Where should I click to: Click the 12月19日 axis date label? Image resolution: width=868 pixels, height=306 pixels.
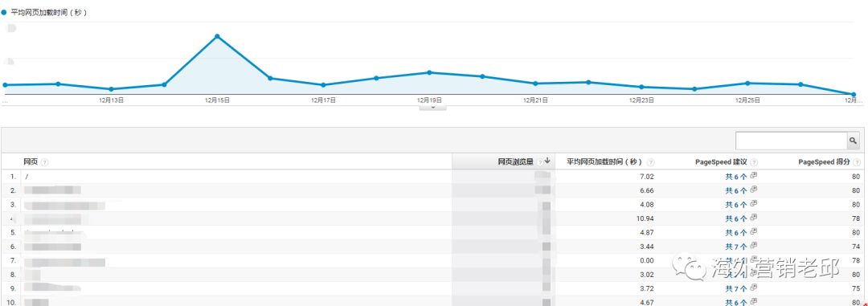(429, 100)
